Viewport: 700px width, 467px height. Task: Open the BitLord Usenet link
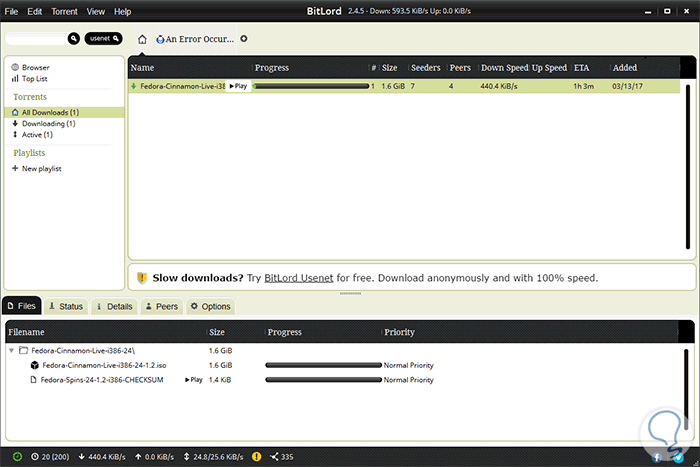point(299,278)
